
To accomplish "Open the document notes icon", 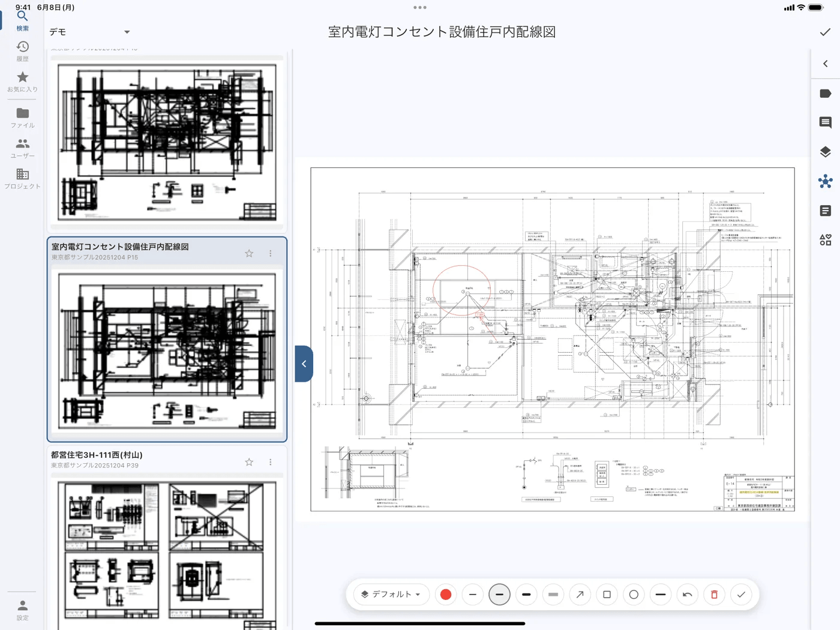I will (x=826, y=211).
